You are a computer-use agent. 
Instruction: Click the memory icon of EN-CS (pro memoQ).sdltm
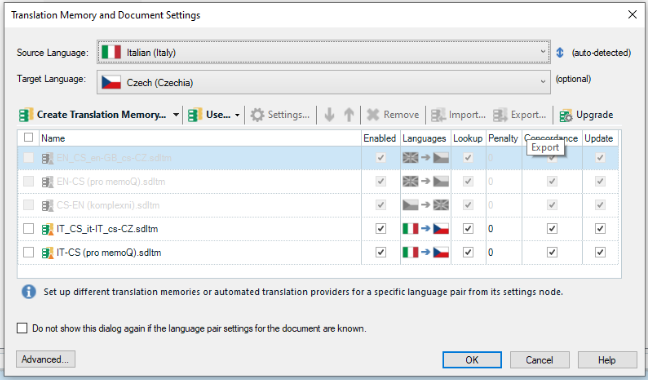[48, 182]
